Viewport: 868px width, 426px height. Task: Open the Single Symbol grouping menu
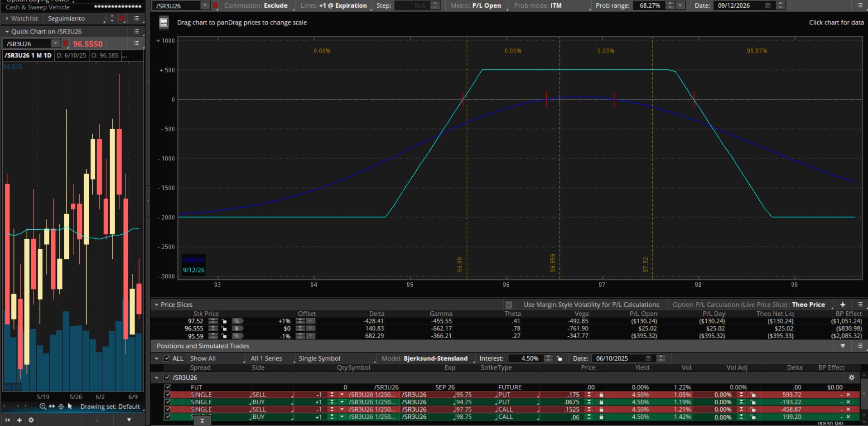coord(319,358)
